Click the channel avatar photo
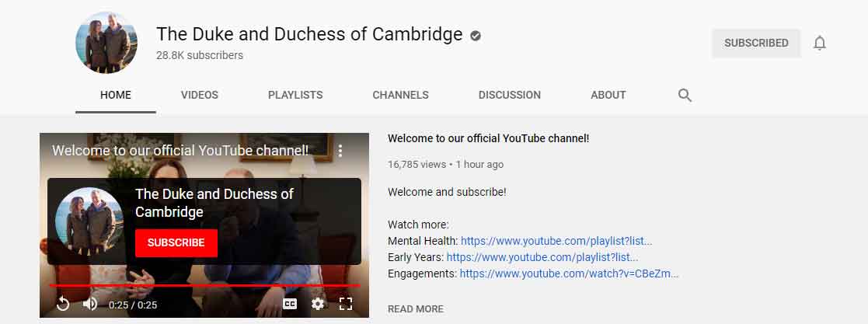868x324 pixels. (106, 43)
